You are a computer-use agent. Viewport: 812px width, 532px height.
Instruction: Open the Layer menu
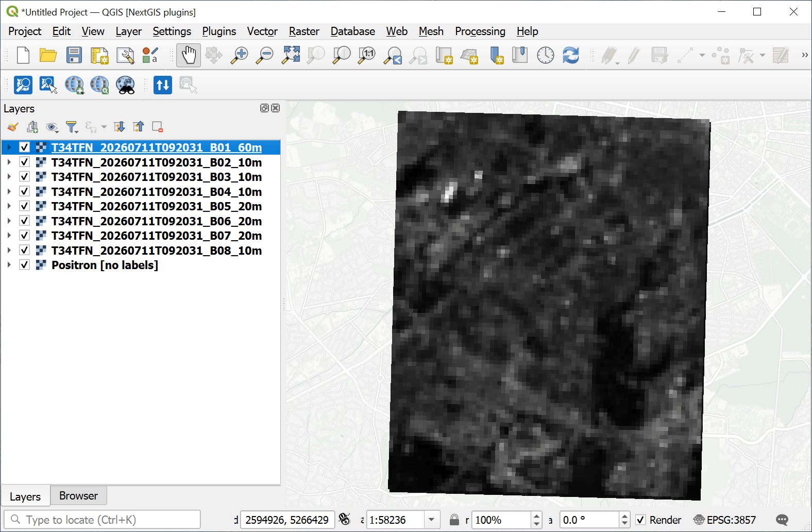click(x=129, y=31)
